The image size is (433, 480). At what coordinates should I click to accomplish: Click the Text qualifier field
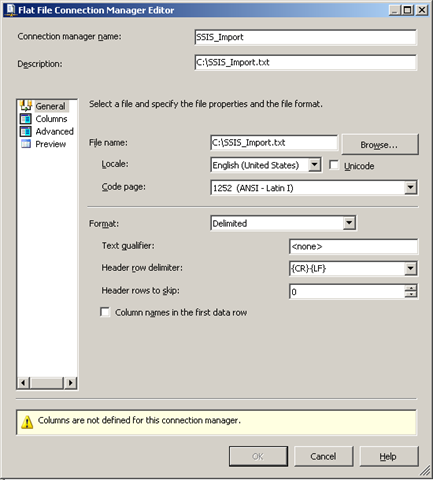tap(353, 246)
